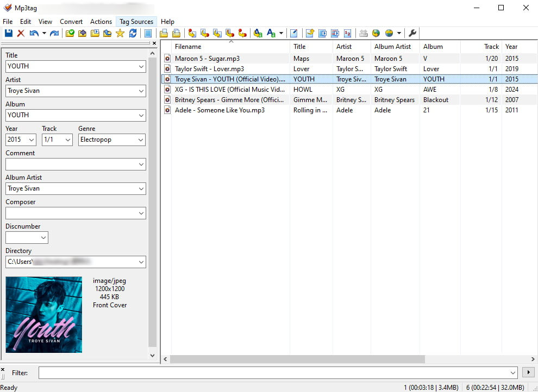Open the Convert menu

click(x=71, y=22)
